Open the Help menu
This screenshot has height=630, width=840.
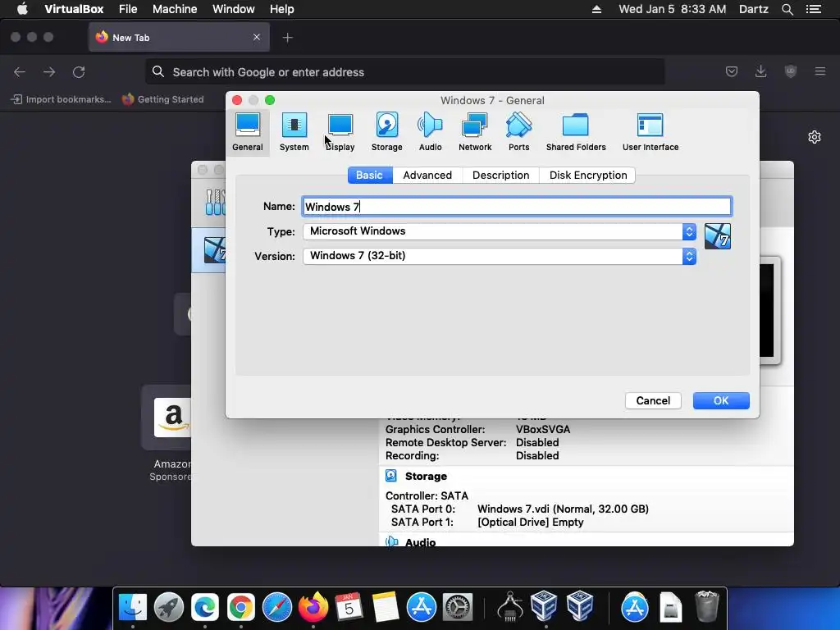pos(282,9)
